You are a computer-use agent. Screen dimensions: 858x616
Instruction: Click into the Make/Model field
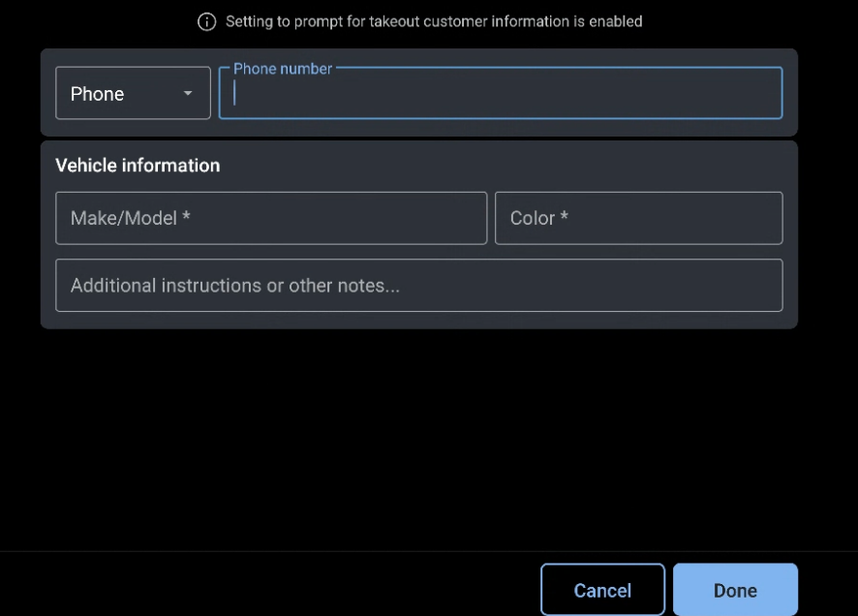coord(271,218)
